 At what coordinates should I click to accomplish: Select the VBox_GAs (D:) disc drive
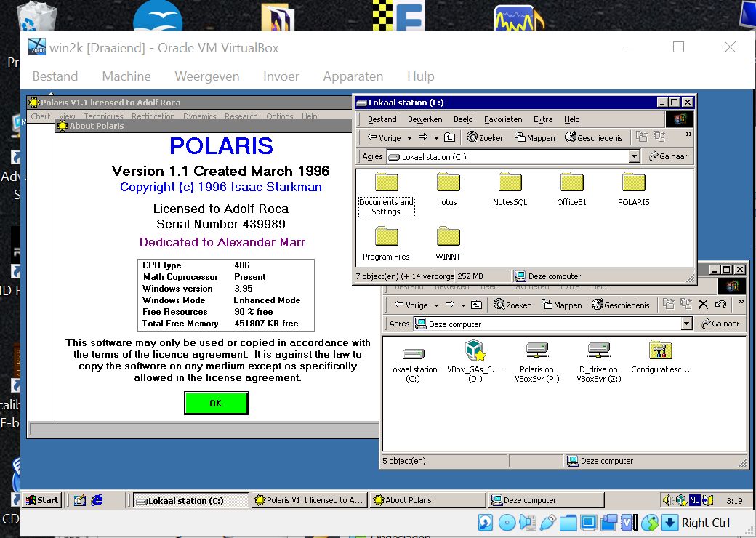(475, 361)
